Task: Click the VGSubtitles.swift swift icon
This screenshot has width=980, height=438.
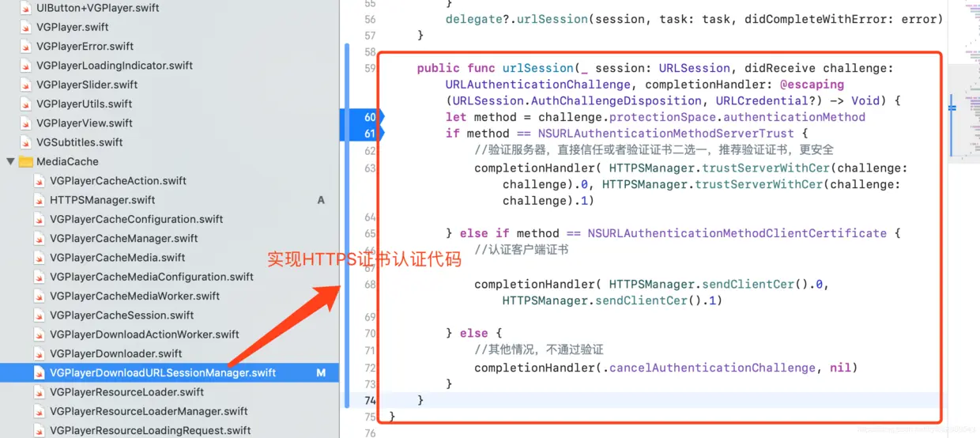Action: click(25, 142)
